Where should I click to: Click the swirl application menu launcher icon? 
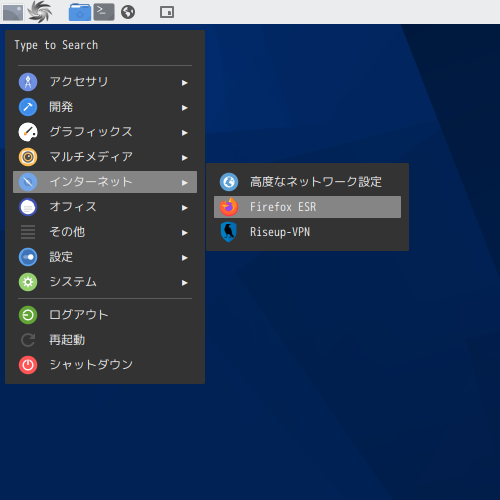(40, 12)
